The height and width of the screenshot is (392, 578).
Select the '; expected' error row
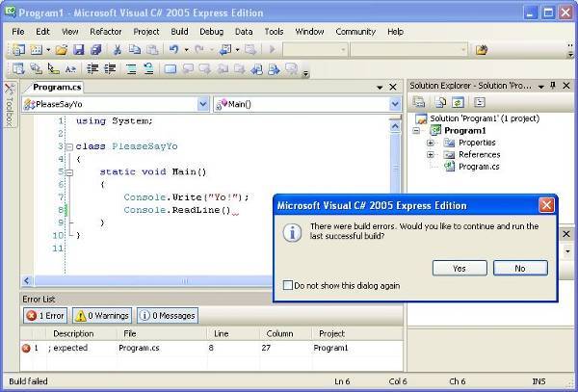211,348
